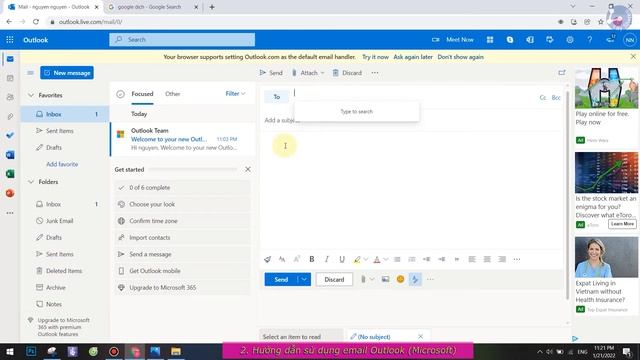Image resolution: width=640 pixels, height=360 pixels.
Task: Pick highlight color marker icon
Action: (357, 259)
